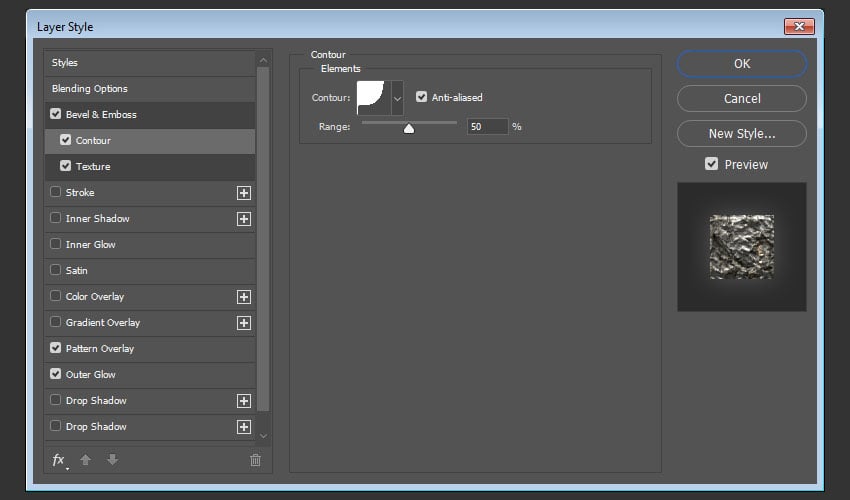Delete effect using the trash icon
This screenshot has width=850, height=500.
[255, 460]
